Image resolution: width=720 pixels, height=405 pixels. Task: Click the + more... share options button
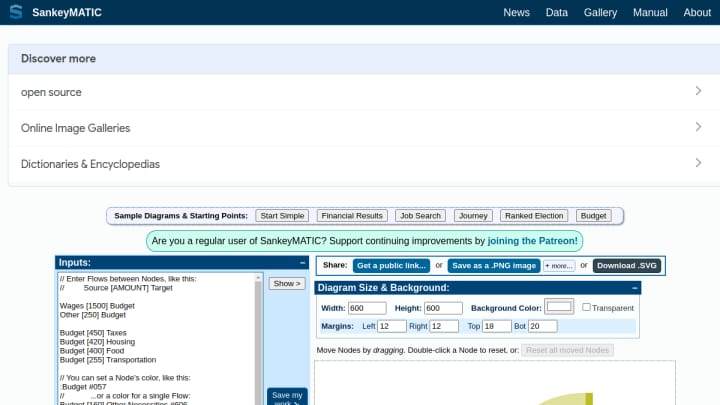click(x=559, y=266)
